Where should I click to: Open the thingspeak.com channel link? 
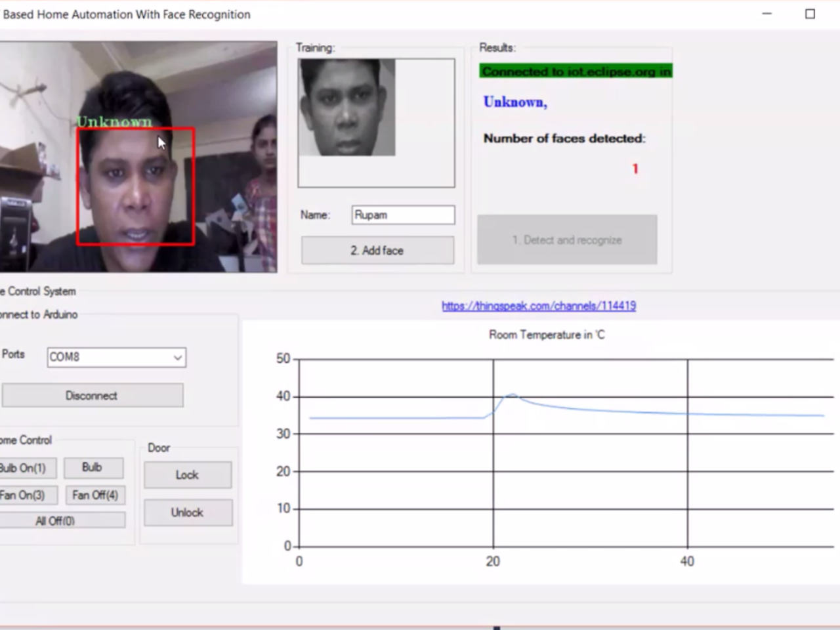[x=538, y=306]
